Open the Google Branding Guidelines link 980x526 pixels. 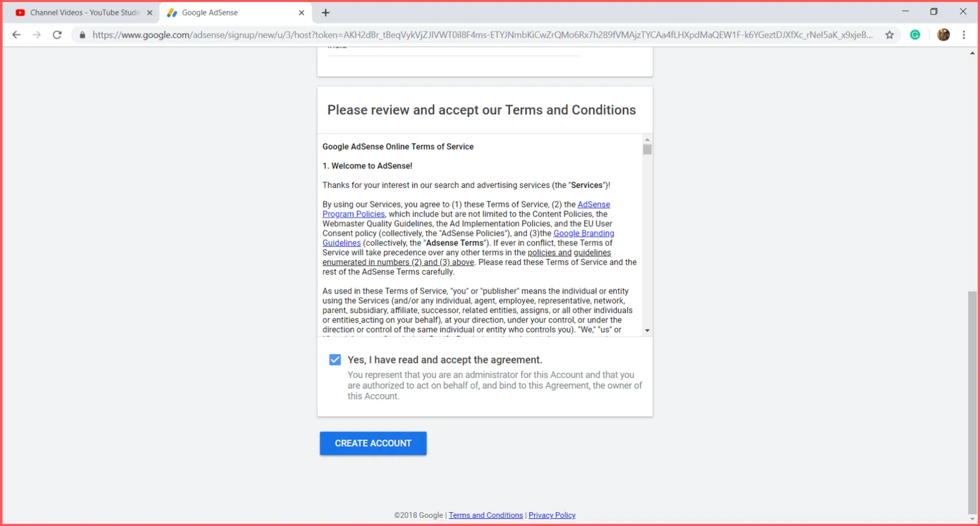pyautogui.click(x=584, y=233)
